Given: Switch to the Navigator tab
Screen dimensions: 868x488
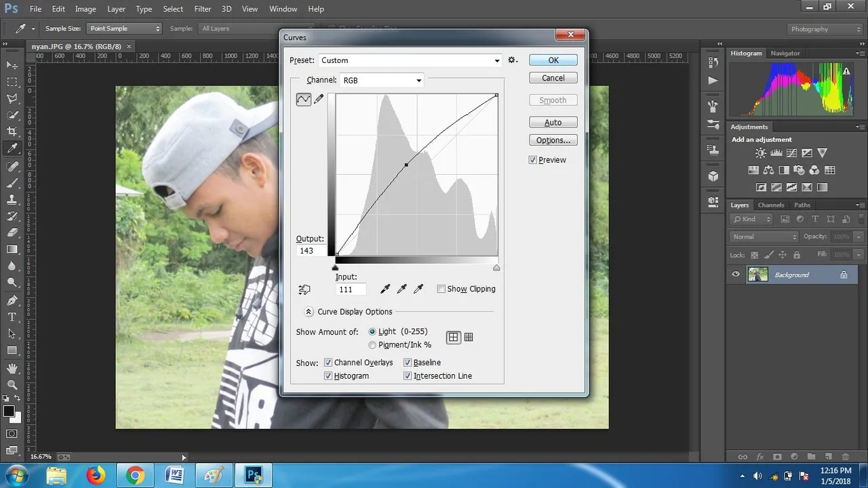Looking at the screenshot, I should [785, 53].
